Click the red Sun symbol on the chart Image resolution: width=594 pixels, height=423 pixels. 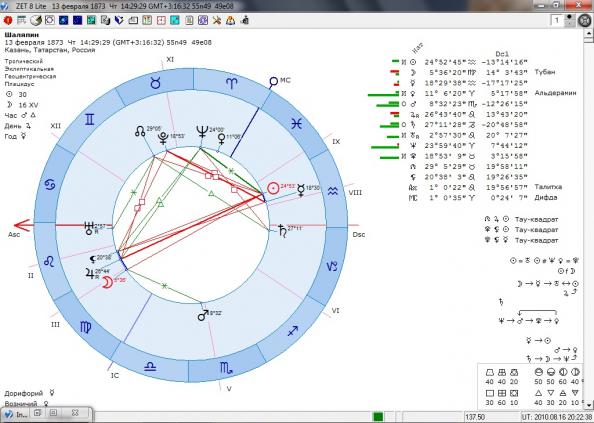[273, 188]
